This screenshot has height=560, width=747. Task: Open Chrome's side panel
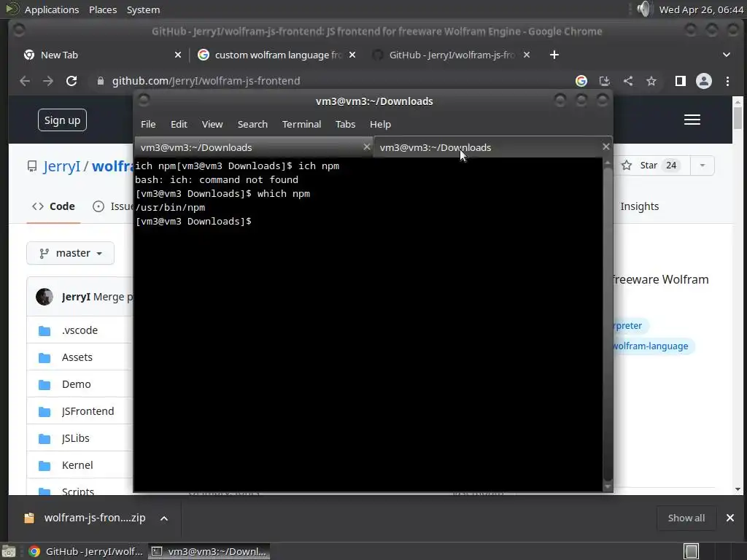681,81
